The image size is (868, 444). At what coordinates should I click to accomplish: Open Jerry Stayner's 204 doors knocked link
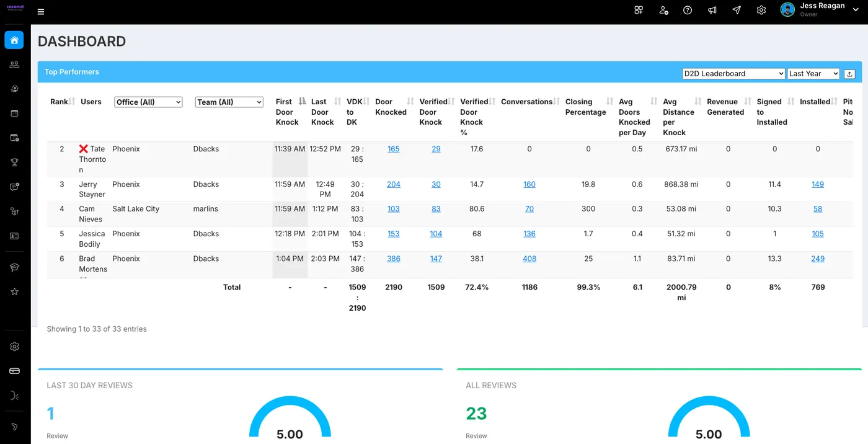coord(394,184)
